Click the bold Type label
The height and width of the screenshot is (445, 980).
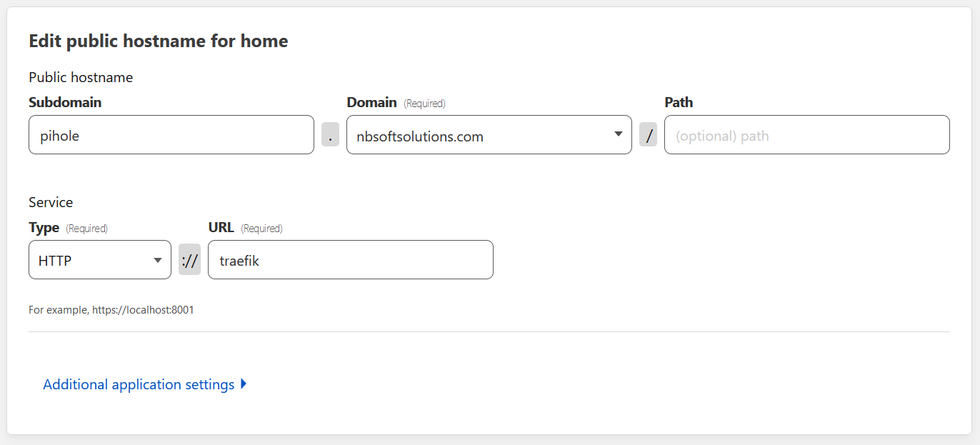(x=44, y=228)
